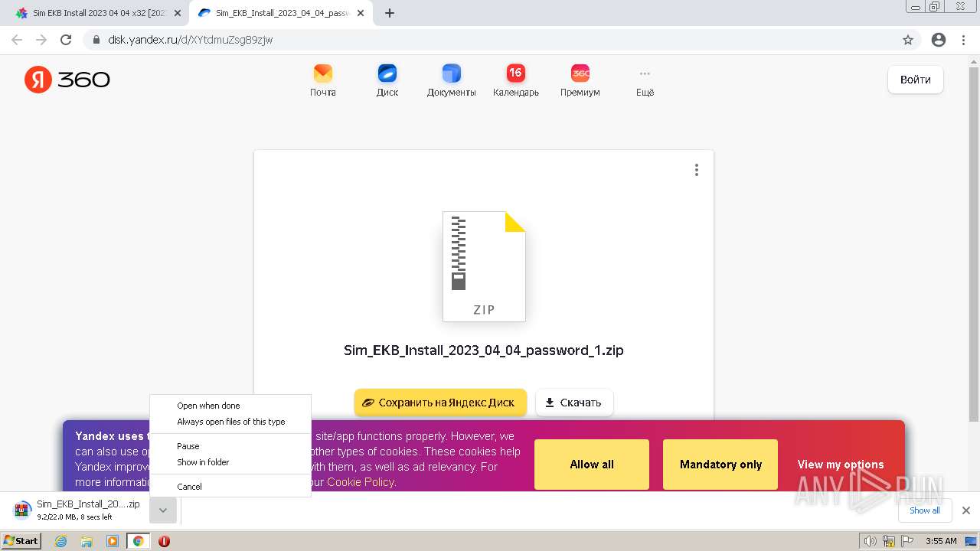
Task: Open file options three-dot menu
Action: click(x=696, y=170)
